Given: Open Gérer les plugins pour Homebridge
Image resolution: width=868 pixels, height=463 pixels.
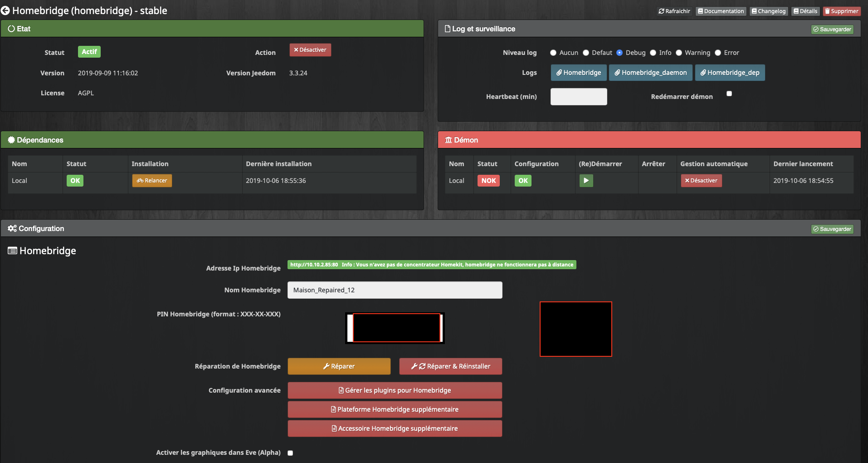Looking at the screenshot, I should [395, 390].
